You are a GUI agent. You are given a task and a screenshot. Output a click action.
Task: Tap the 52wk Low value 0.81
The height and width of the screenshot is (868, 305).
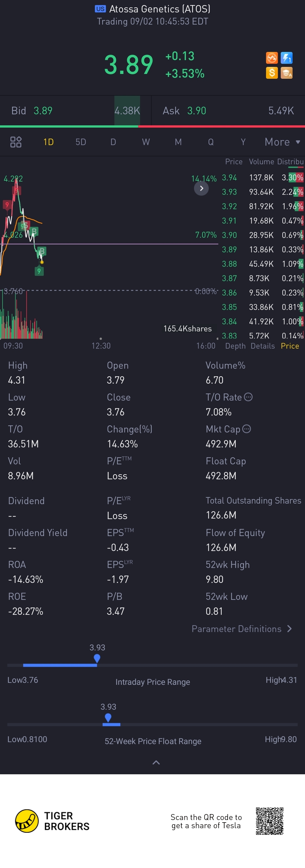pos(214,611)
